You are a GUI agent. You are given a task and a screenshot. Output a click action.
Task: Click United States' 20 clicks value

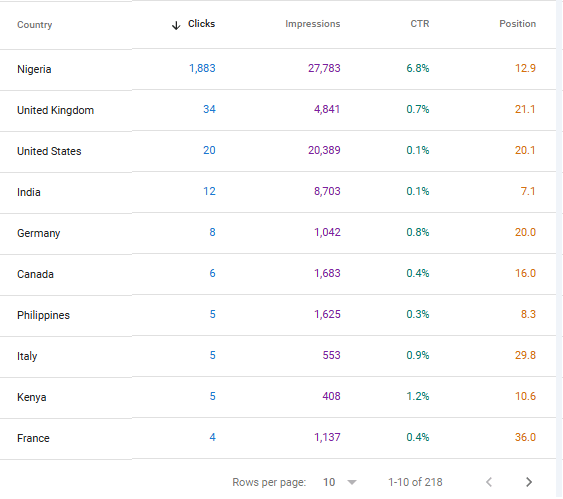pyautogui.click(x=209, y=150)
